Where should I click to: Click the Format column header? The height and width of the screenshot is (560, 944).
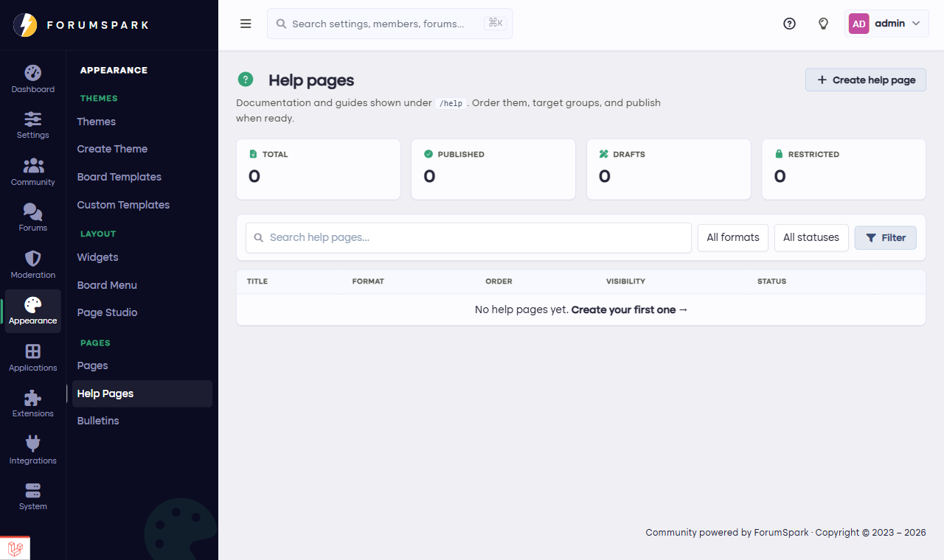[368, 281]
